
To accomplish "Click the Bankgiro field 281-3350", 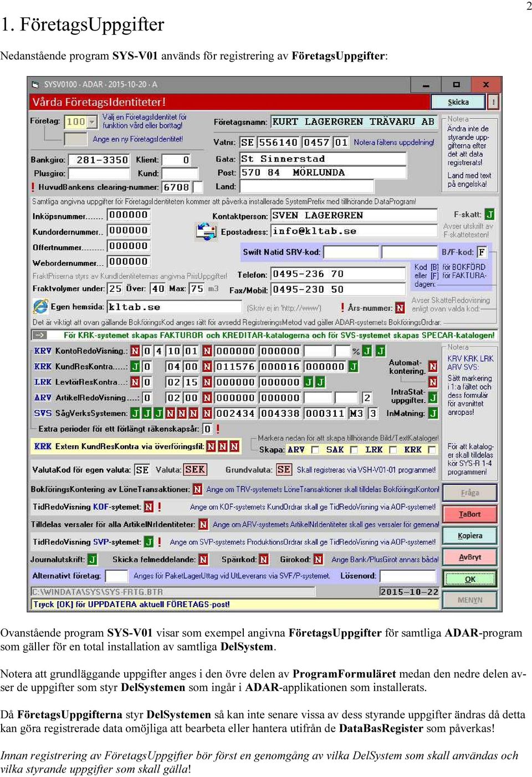I will click(98, 160).
